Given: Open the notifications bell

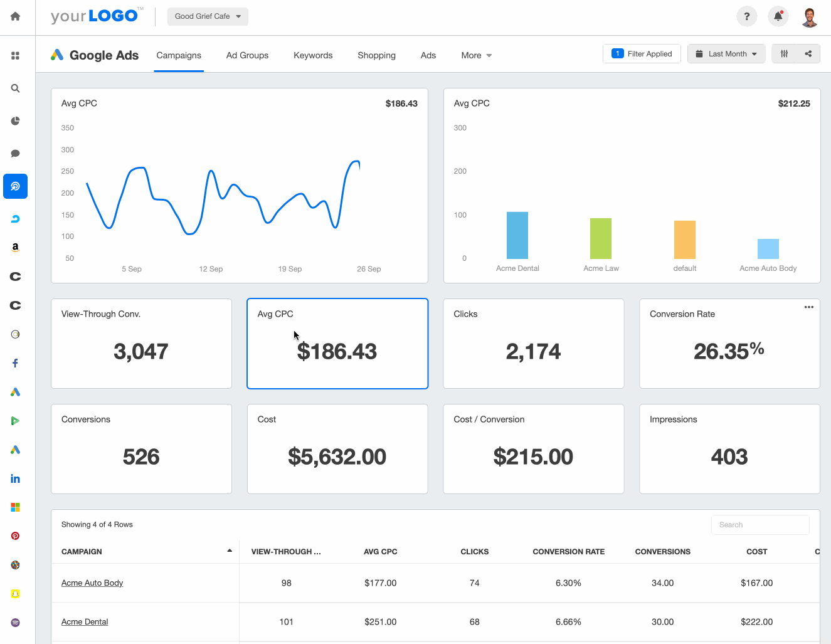Looking at the screenshot, I should click(x=778, y=16).
